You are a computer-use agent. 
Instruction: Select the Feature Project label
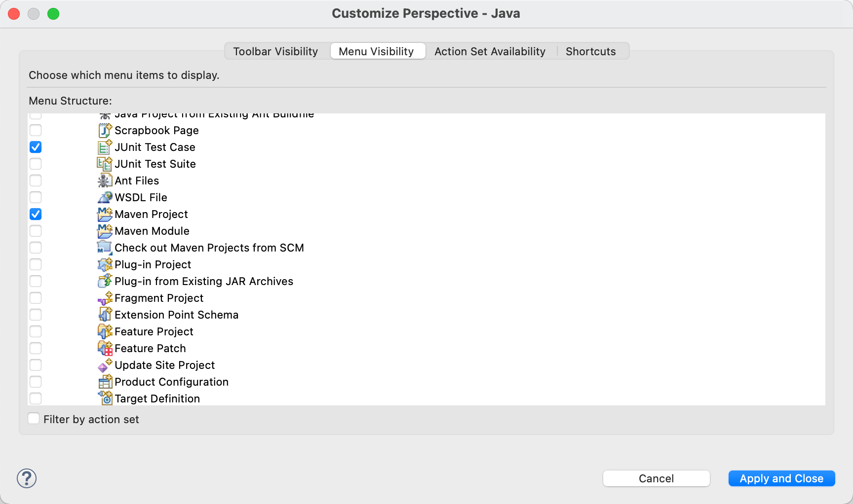(154, 331)
